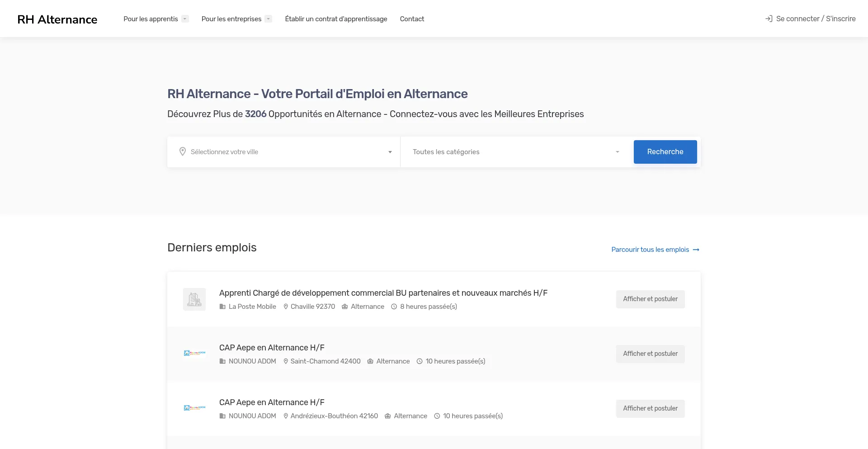Open the Apprenti Chargé de développement commercial job title

(383, 293)
